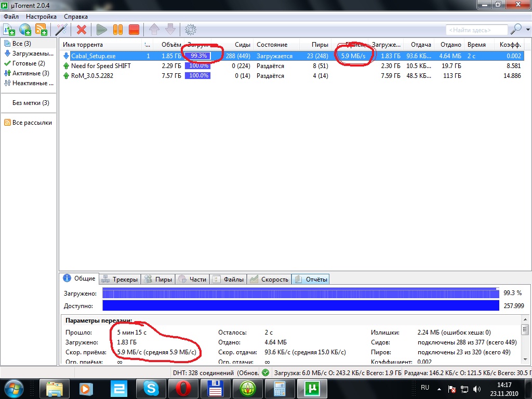Open Skype from the taskbar
This screenshot has height=399, width=532.
click(x=151, y=389)
